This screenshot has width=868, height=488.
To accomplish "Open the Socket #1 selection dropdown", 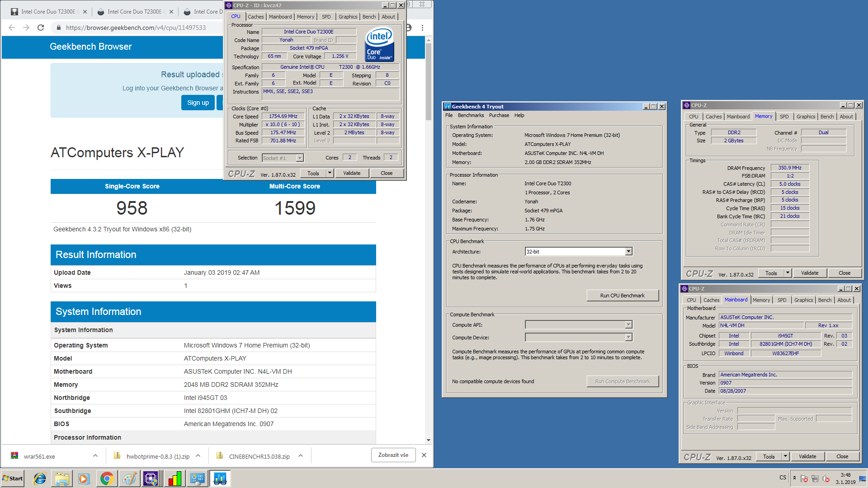I will coord(300,158).
